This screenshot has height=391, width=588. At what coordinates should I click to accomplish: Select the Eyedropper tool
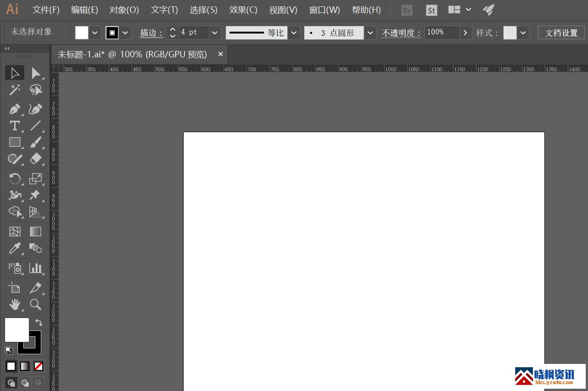[x=15, y=249]
